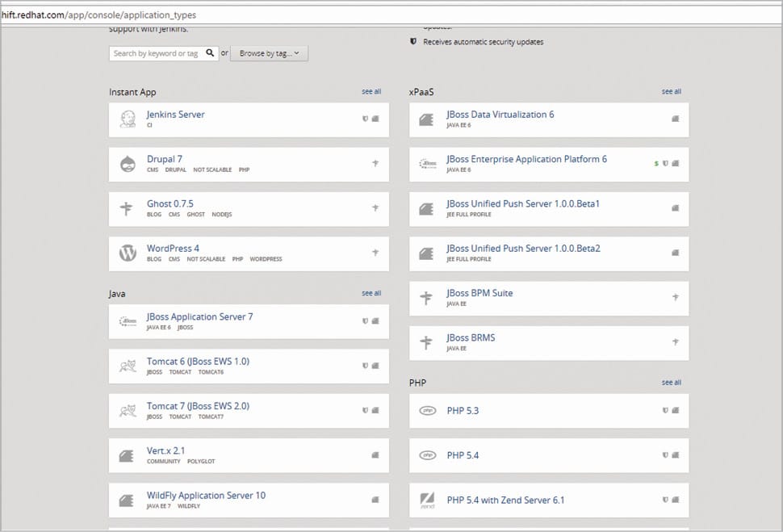Click the Ghost 0.7.5 signpost icon
This screenshot has width=783, height=532.
pyautogui.click(x=127, y=209)
